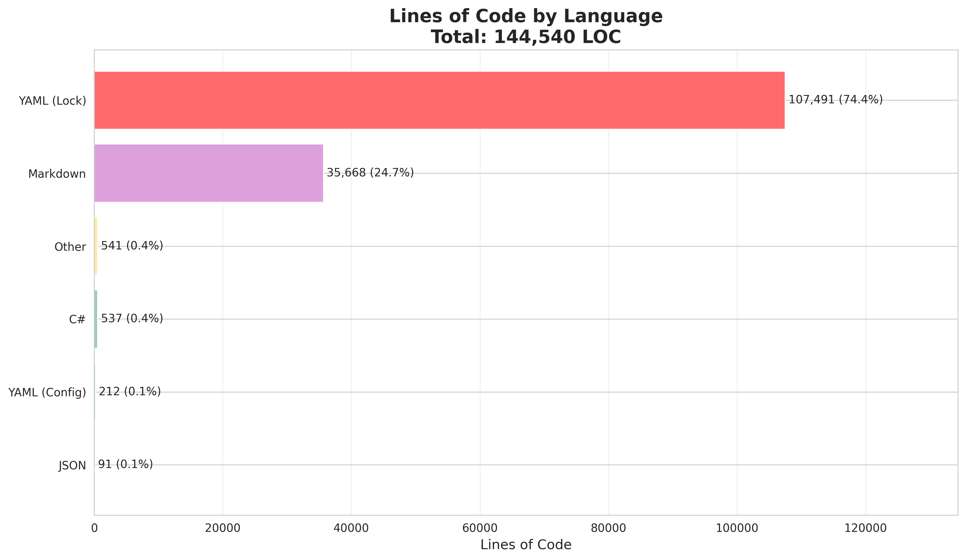Click the 212 (0.1%) value label

coord(130,392)
